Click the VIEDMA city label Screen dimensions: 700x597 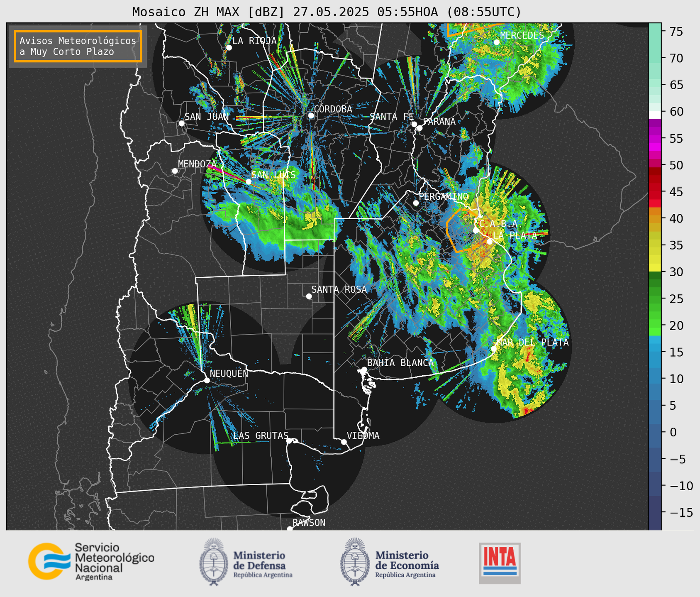coord(363,436)
